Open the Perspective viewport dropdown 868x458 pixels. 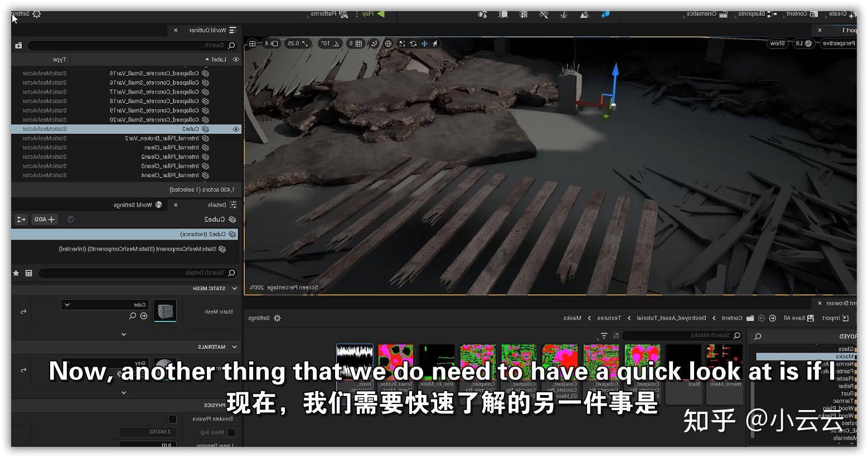click(838, 43)
